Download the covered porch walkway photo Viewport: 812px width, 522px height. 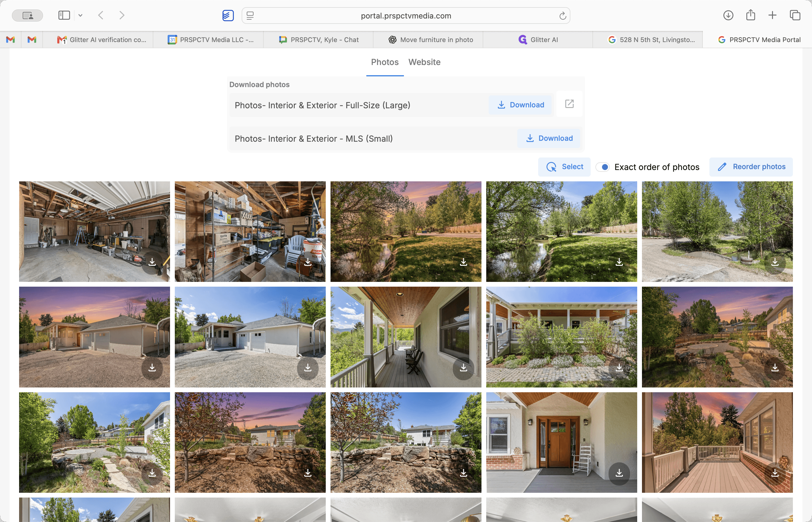(x=464, y=368)
